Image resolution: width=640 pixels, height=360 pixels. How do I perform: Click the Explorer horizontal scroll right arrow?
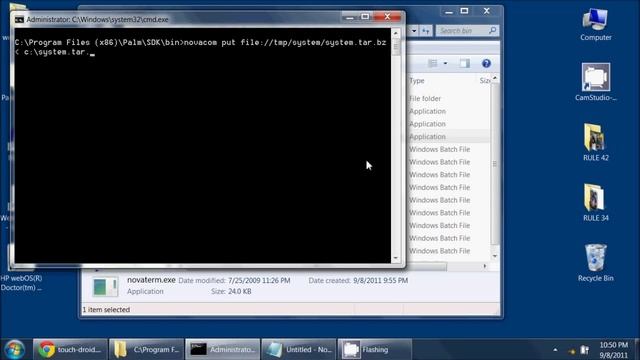tap(484, 266)
